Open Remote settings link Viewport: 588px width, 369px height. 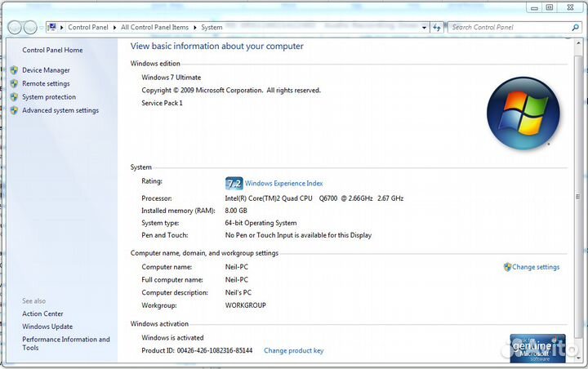coord(46,83)
